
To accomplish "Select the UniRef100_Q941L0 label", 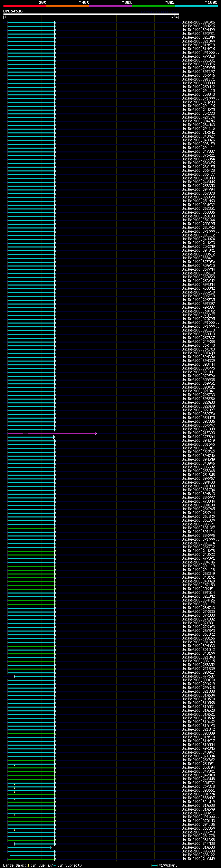I will pyautogui.click(x=198, y=129).
